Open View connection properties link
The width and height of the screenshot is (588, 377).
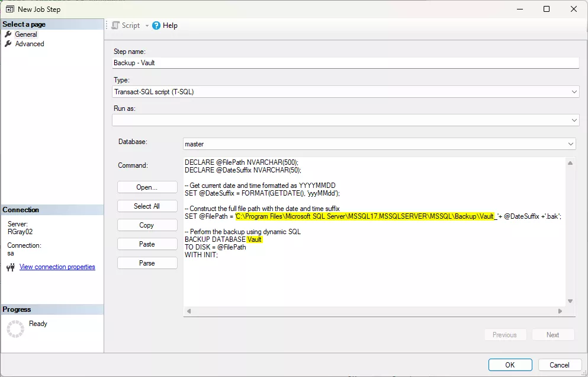click(x=57, y=267)
